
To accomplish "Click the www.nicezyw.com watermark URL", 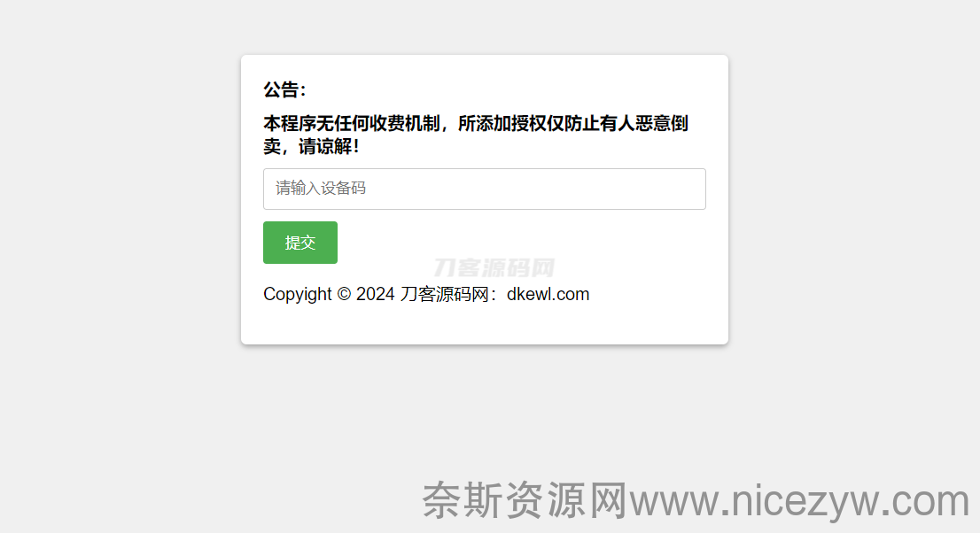I will (799, 501).
